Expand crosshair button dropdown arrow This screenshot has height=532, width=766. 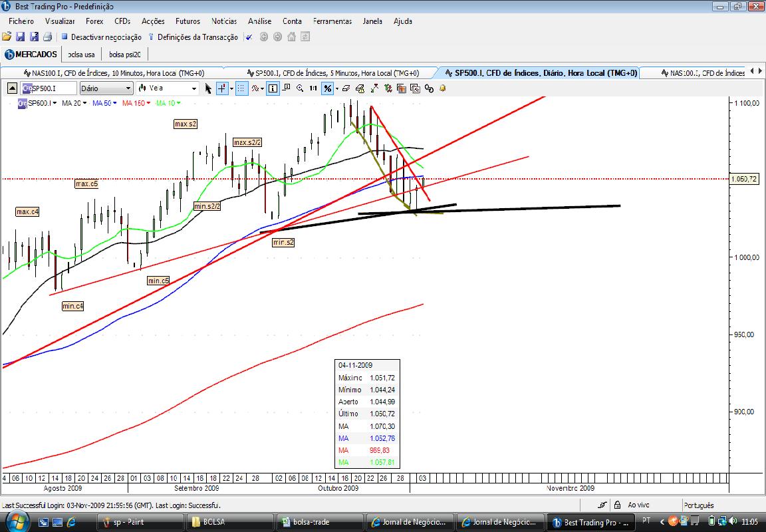[x=231, y=88]
